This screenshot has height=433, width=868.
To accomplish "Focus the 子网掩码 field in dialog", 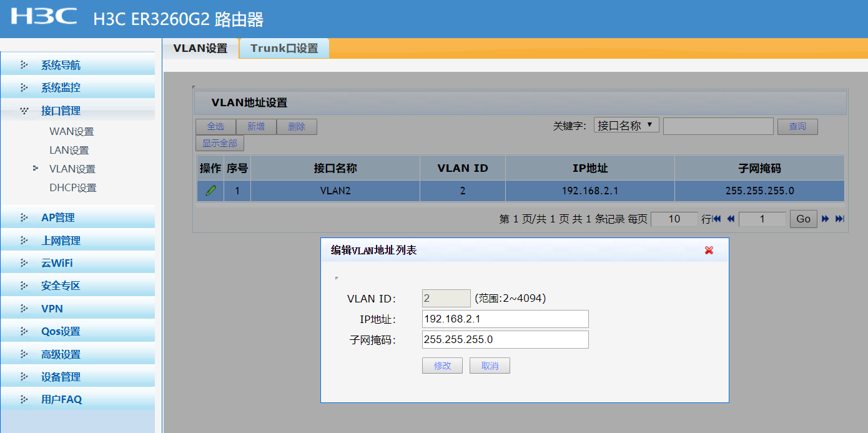I will point(505,339).
